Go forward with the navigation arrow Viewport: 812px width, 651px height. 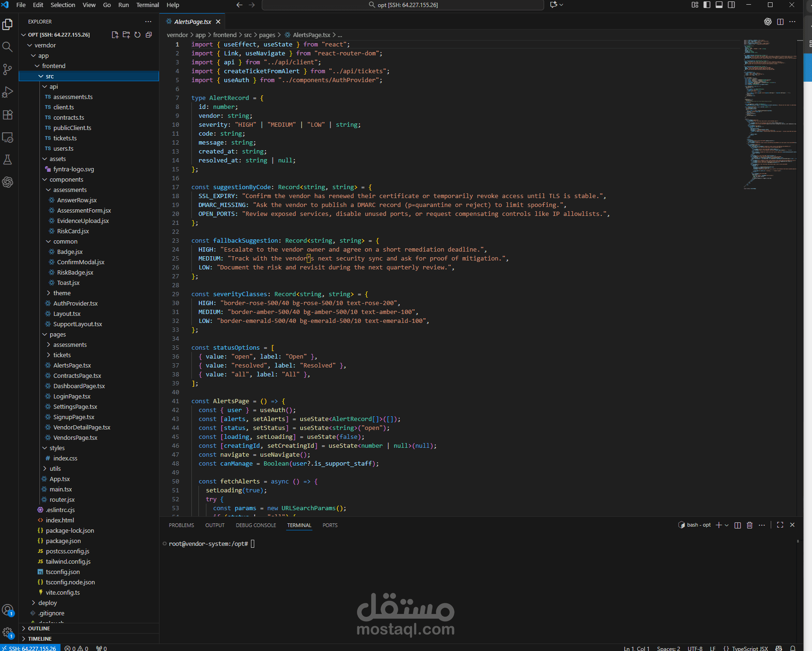[252, 5]
